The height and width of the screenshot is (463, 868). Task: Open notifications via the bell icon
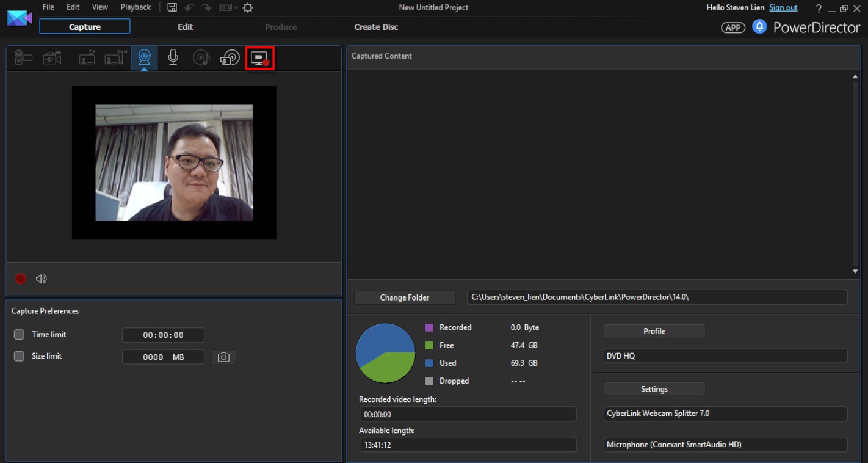759,27
